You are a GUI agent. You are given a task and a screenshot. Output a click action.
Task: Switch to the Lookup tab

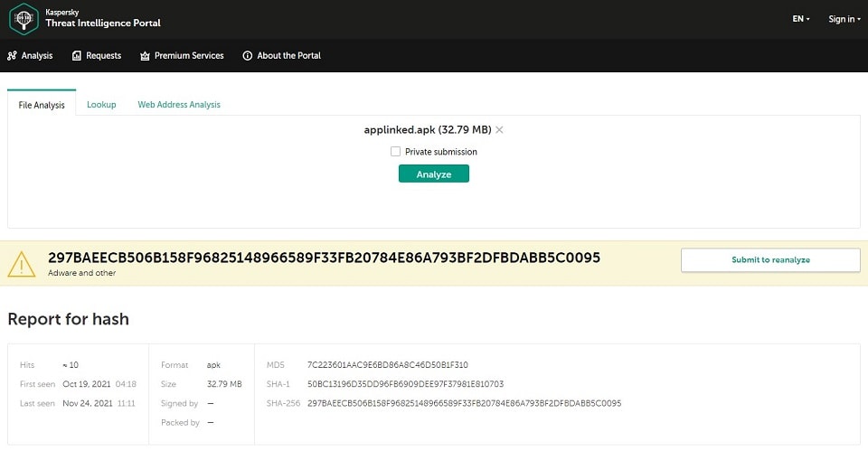coord(101,105)
